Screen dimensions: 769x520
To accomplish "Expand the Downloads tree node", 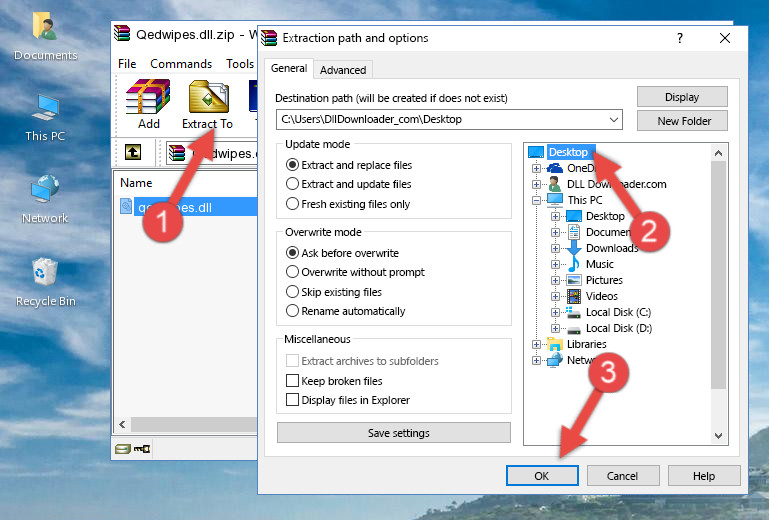I will 555,248.
